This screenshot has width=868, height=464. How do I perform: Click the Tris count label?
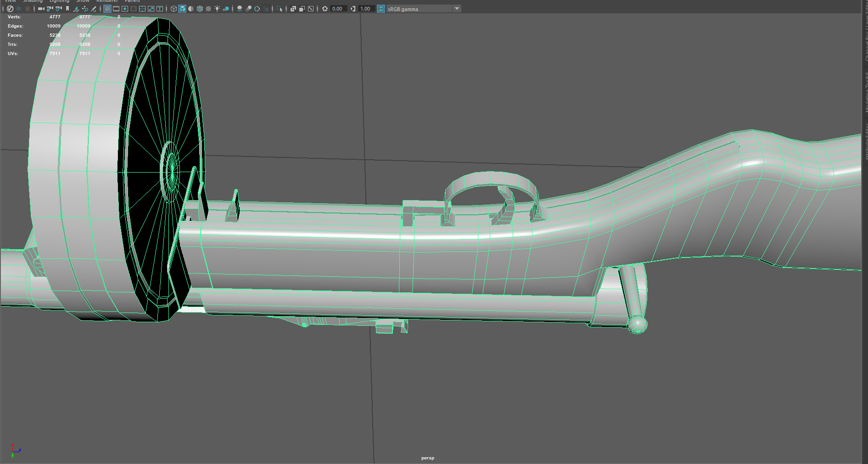click(12, 45)
